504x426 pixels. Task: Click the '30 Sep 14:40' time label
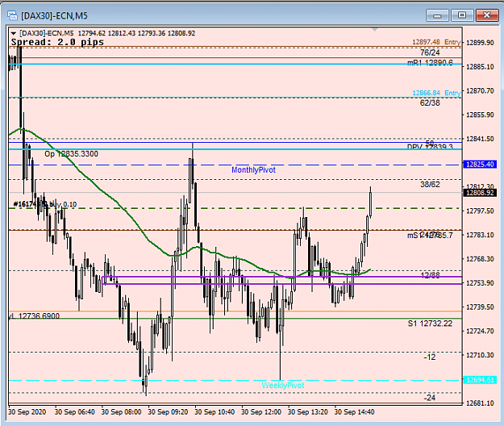[x=354, y=412]
